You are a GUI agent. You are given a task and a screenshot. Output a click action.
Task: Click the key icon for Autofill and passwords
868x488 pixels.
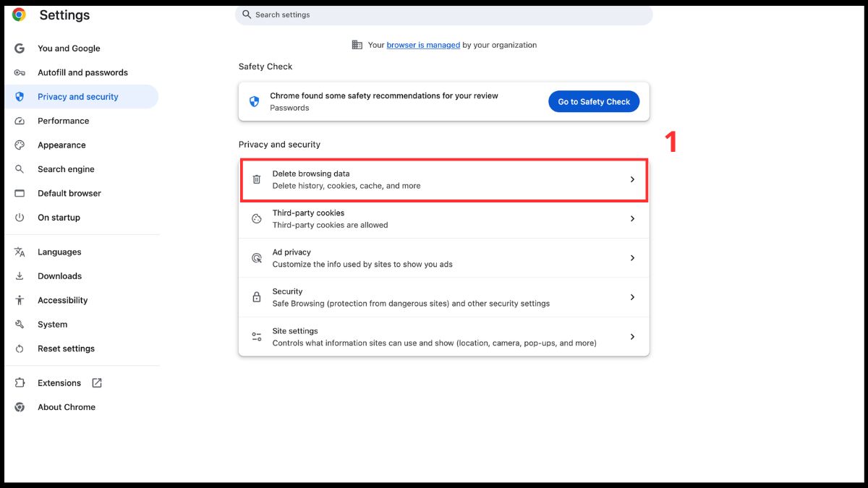pyautogui.click(x=20, y=72)
